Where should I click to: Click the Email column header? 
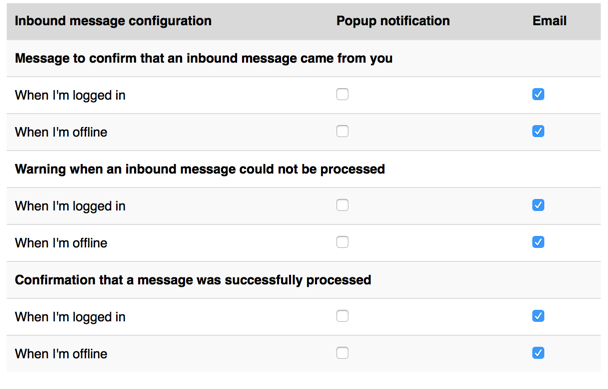click(x=549, y=21)
